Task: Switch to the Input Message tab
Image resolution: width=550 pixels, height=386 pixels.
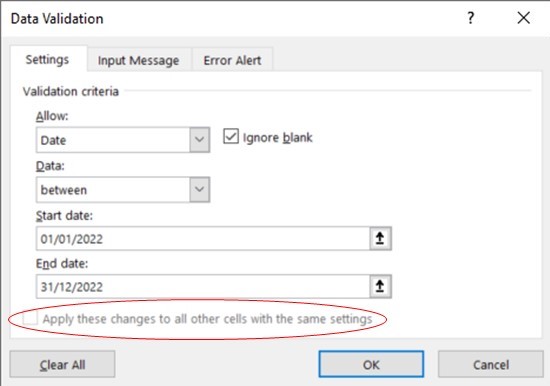Action: (x=139, y=60)
